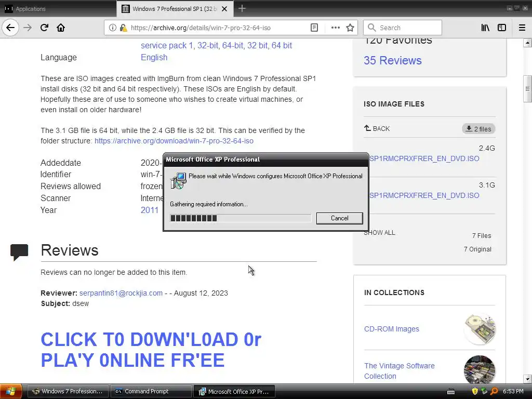Click the yellow security shield tray icon
Viewport: 532px width, 399px height.
point(475,391)
